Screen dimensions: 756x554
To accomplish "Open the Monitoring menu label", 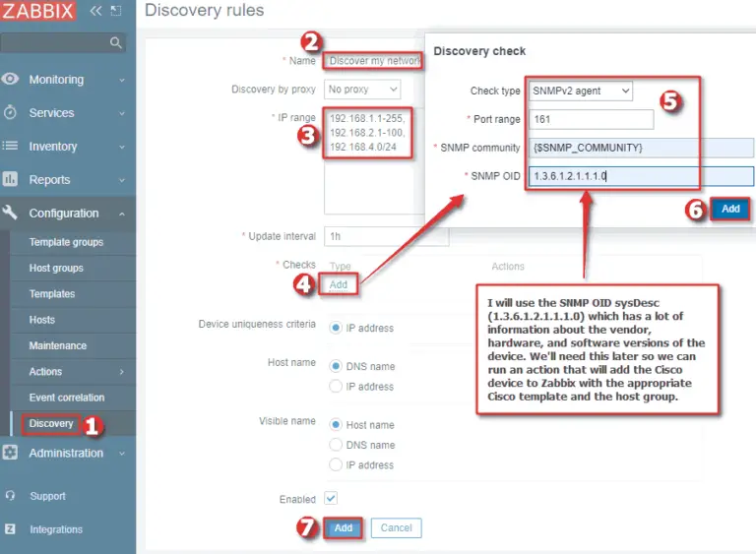I will pos(56,80).
